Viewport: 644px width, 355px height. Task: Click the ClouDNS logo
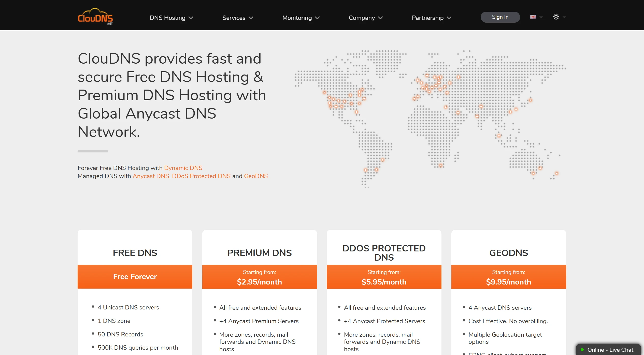95,16
